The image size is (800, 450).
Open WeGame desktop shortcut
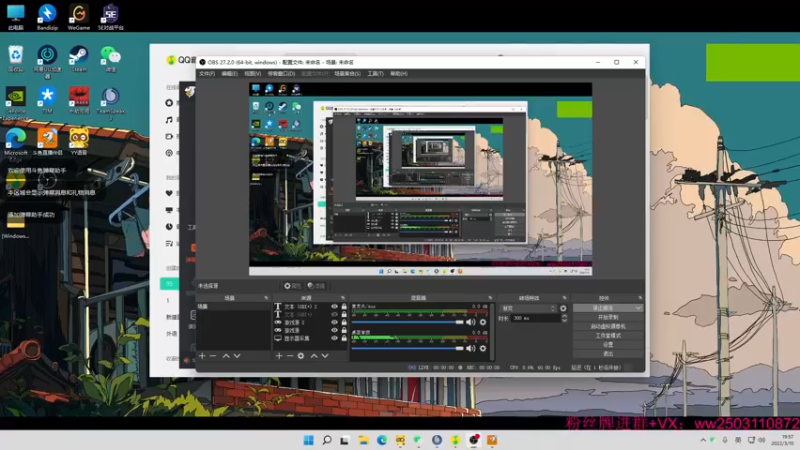click(79, 16)
